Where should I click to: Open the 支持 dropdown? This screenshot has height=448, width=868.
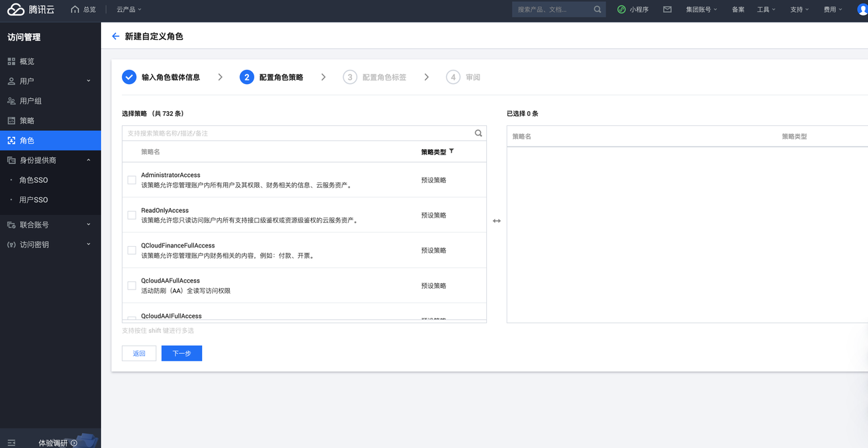pos(800,9)
